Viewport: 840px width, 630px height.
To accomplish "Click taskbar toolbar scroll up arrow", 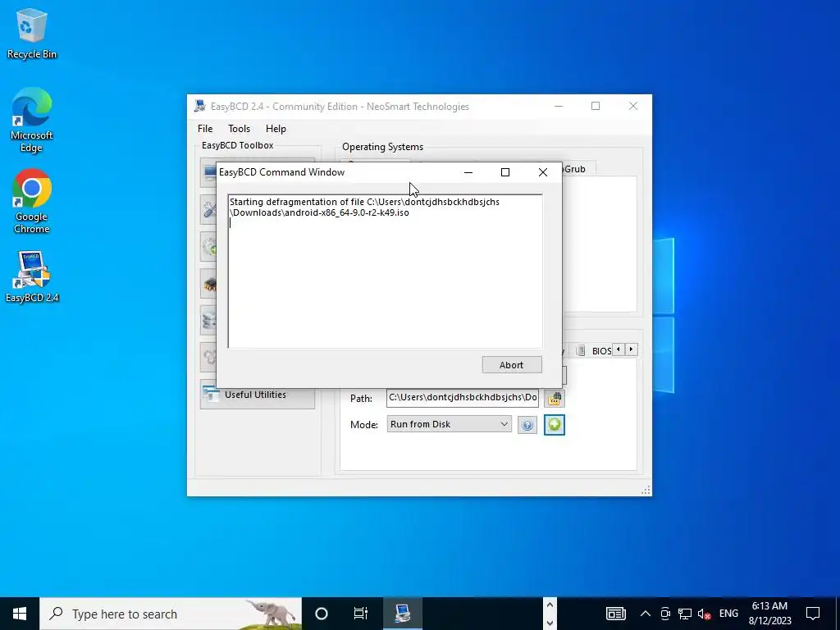I will click(x=549, y=605).
